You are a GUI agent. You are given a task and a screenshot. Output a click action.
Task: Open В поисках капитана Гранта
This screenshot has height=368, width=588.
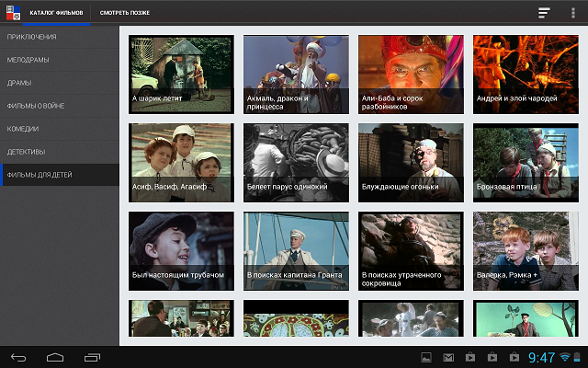click(296, 251)
